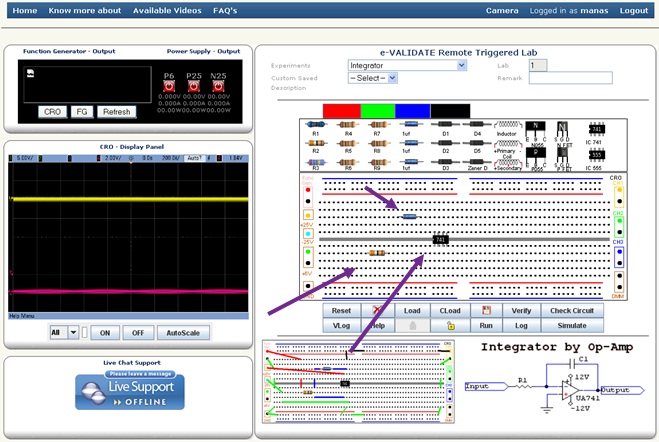Click the Reset button
Screen dimensions: 659x442
pos(341,310)
